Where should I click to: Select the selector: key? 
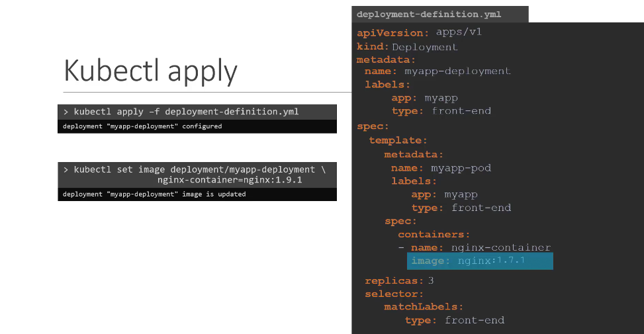394,294
